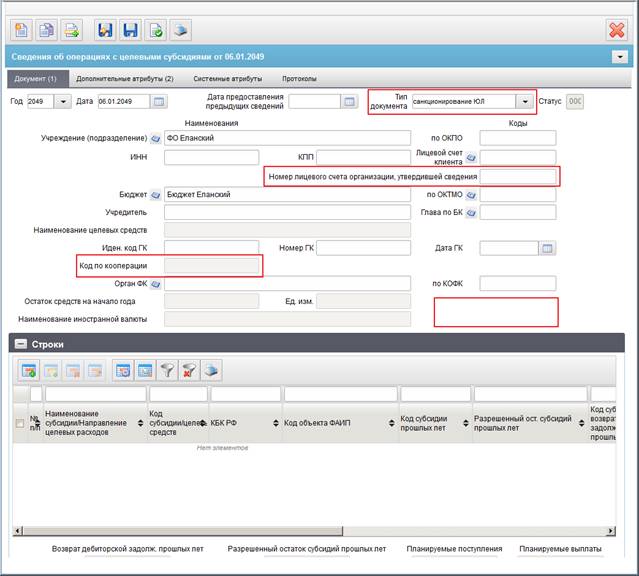The height and width of the screenshot is (576, 639).
Task: Click the copy document toolbar icon
Action: [46, 30]
